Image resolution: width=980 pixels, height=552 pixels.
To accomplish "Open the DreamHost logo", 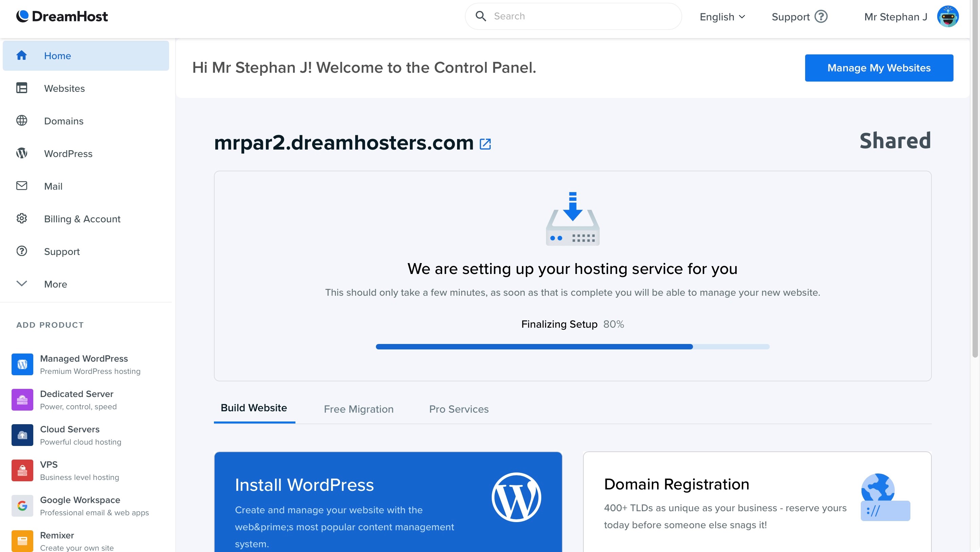I will pos(62,16).
